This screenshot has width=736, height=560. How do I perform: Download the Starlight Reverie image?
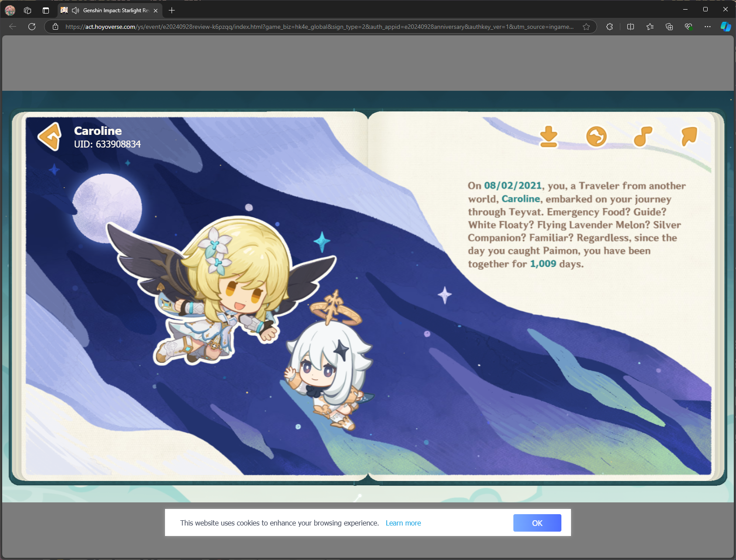pos(548,136)
